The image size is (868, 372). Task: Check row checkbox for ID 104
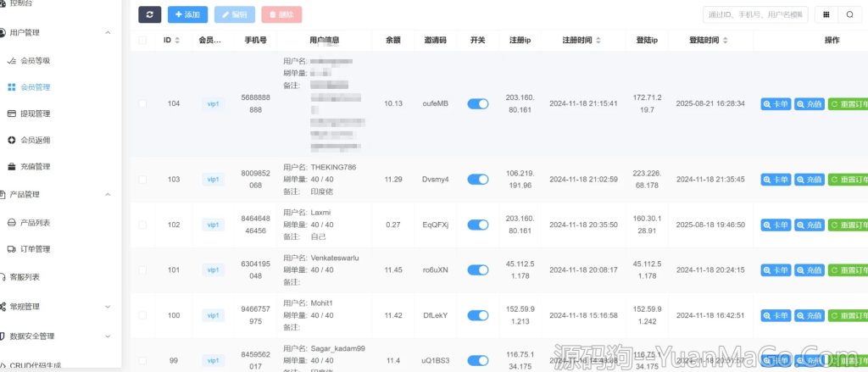142,103
